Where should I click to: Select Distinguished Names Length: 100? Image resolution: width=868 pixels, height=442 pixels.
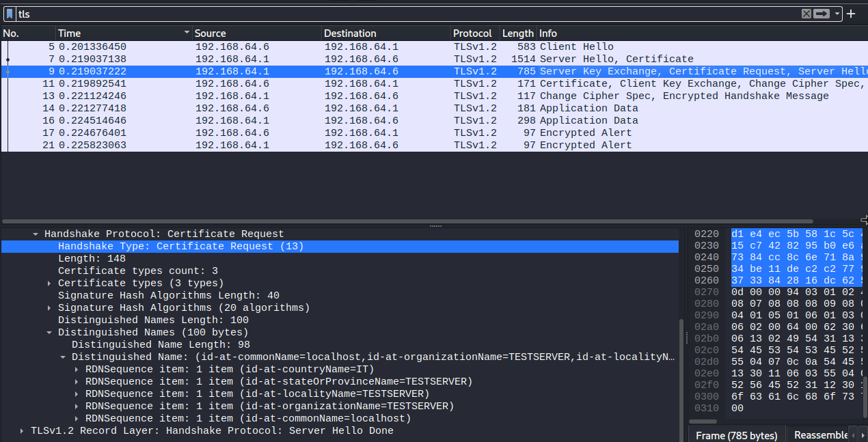pyautogui.click(x=340, y=320)
